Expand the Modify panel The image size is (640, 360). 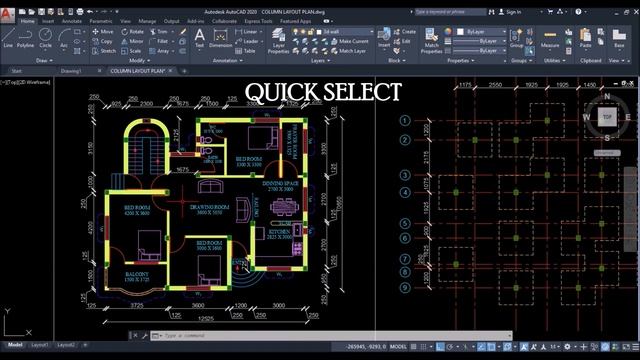click(x=140, y=60)
